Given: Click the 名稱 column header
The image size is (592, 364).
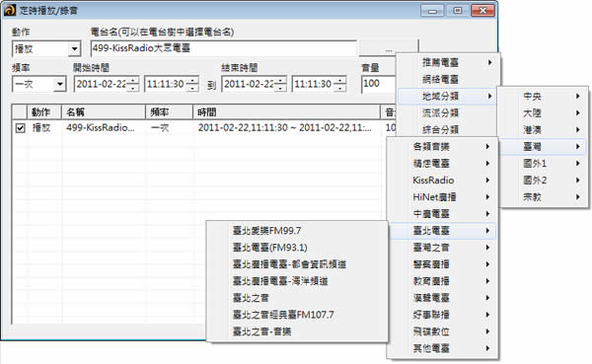Looking at the screenshot, I should 104,112.
